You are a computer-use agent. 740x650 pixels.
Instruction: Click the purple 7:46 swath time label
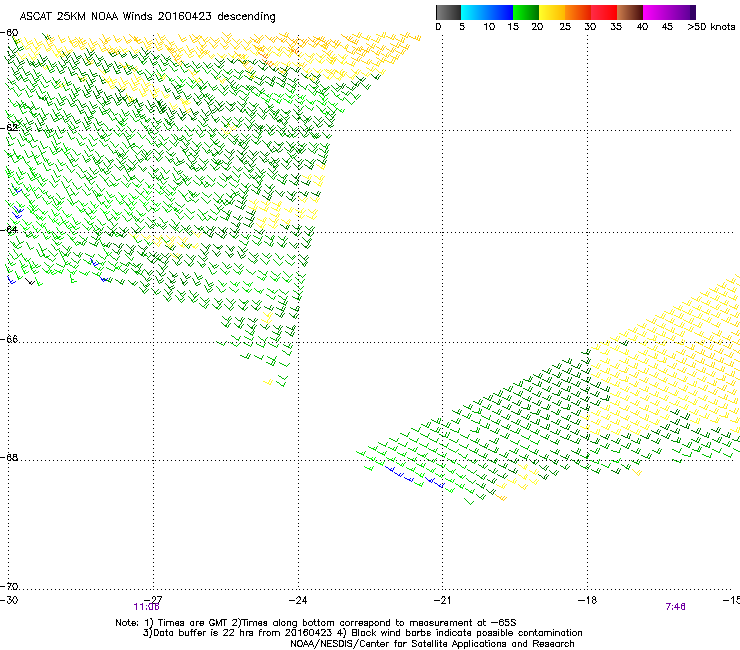point(675,607)
